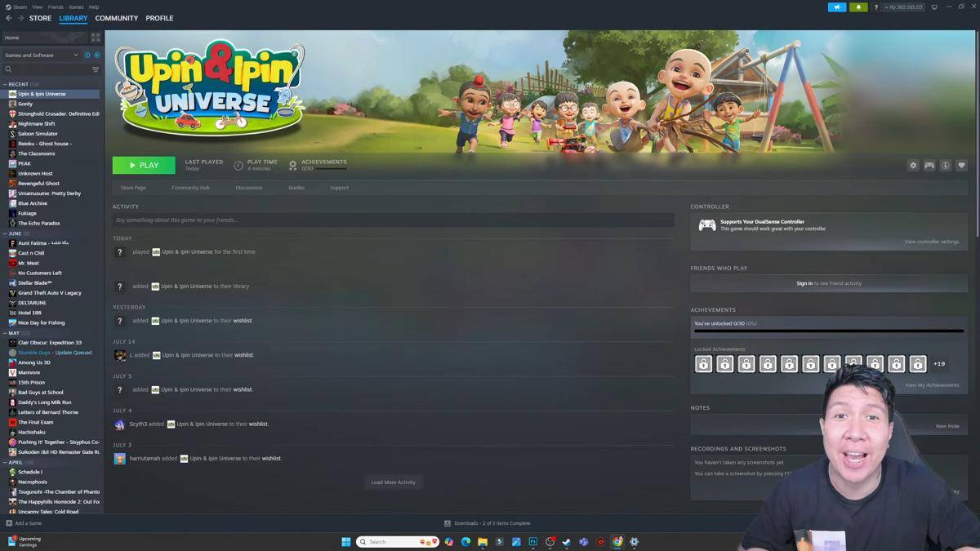
Task: Collapse the APRIL games section
Action: (x=5, y=462)
